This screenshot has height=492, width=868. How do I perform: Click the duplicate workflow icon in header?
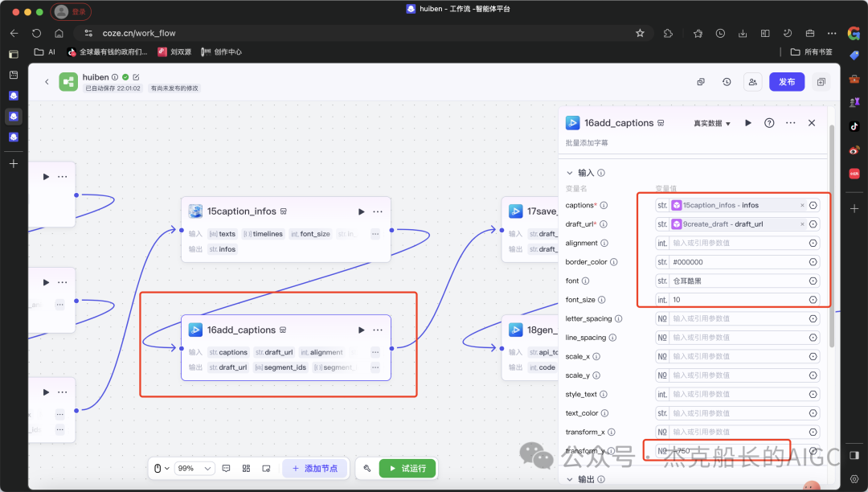(x=701, y=82)
